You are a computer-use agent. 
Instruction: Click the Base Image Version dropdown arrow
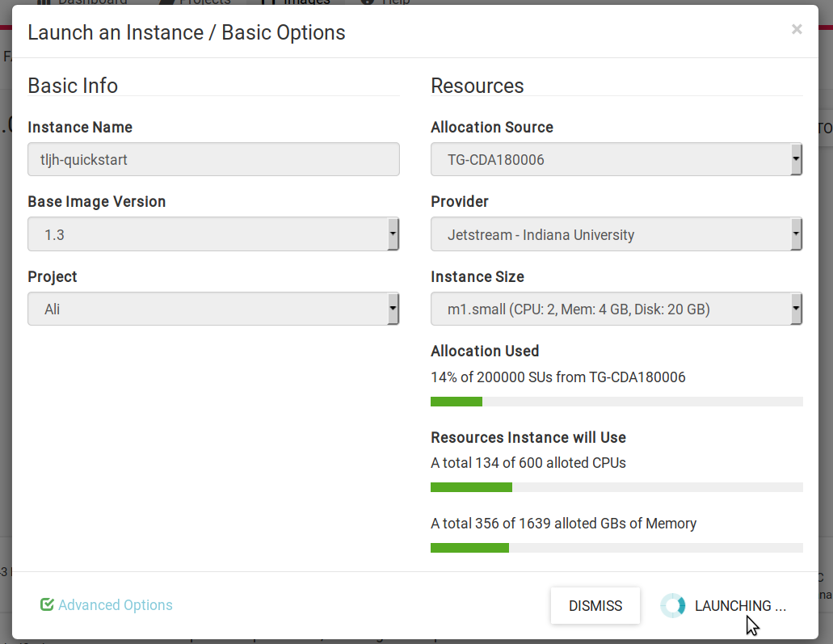click(393, 234)
